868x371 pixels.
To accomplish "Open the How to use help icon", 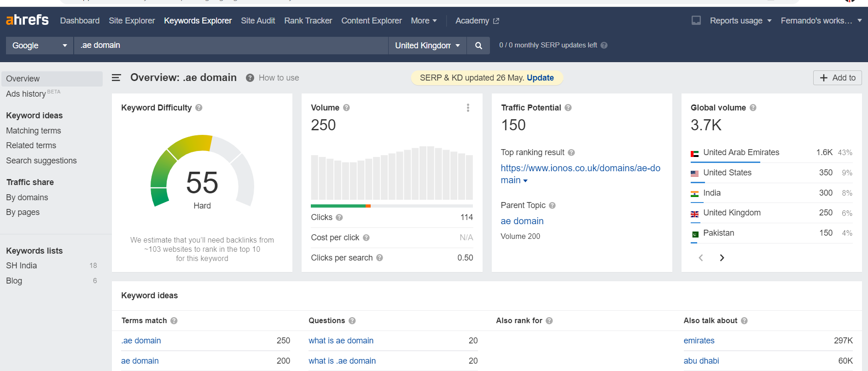I will [x=250, y=78].
